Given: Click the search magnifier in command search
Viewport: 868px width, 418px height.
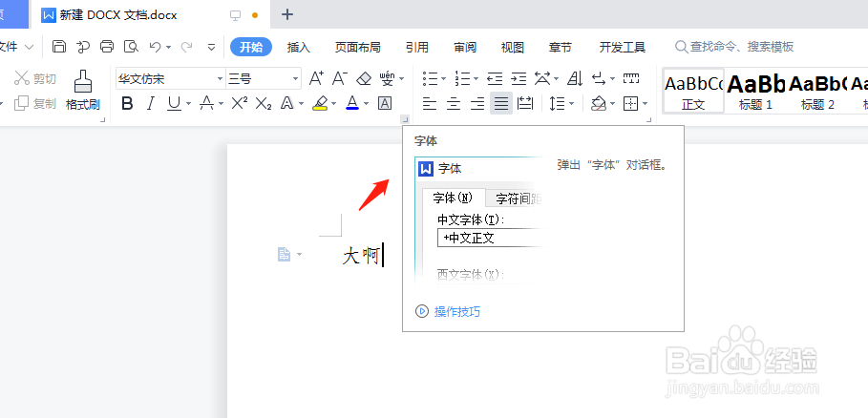Looking at the screenshot, I should click(681, 47).
